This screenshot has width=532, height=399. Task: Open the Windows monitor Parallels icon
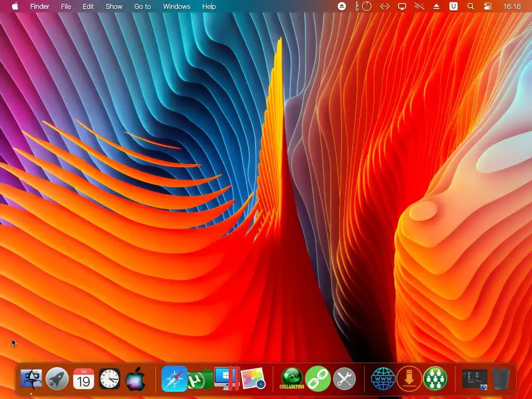227,379
